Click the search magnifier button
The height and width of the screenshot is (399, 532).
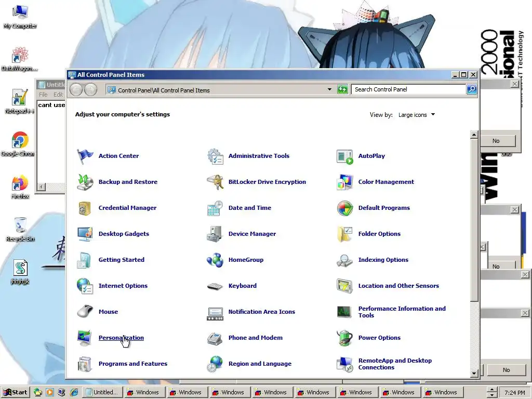point(472,89)
